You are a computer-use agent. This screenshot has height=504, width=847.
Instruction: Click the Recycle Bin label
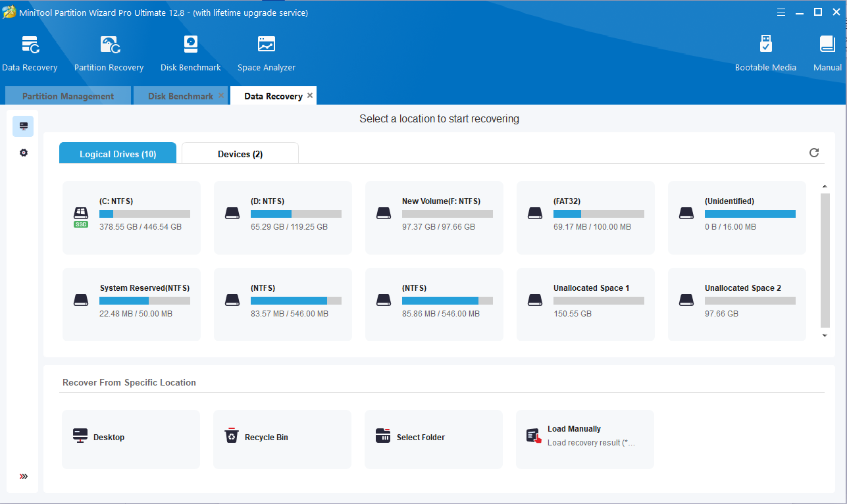click(x=267, y=437)
